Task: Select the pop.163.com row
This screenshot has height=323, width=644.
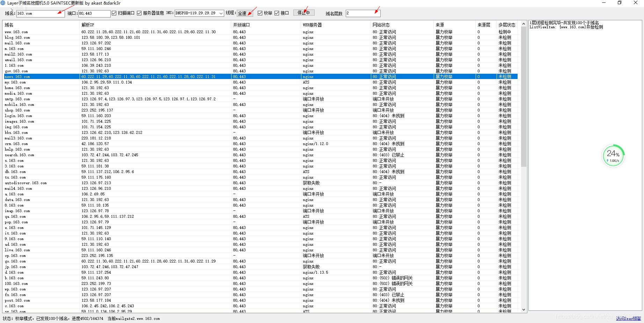Action: point(261,222)
